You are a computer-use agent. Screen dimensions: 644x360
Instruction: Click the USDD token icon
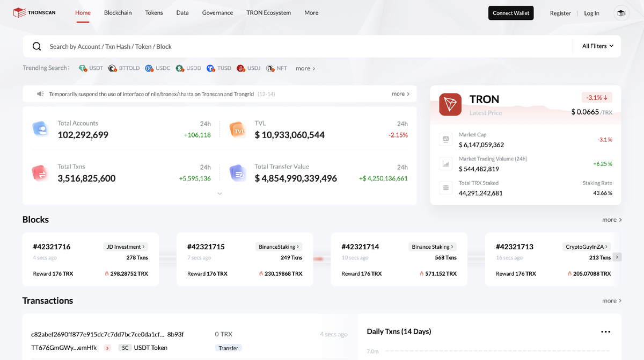click(x=180, y=68)
